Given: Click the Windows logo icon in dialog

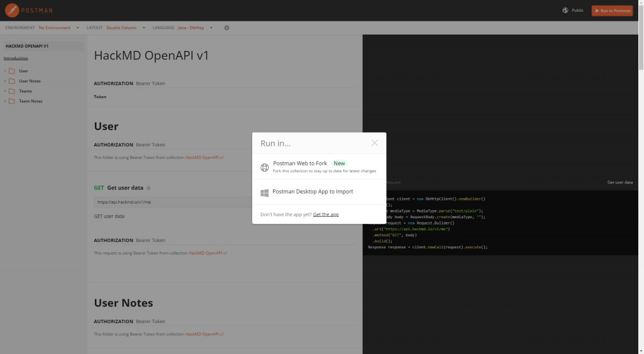Looking at the screenshot, I should click(x=265, y=192).
